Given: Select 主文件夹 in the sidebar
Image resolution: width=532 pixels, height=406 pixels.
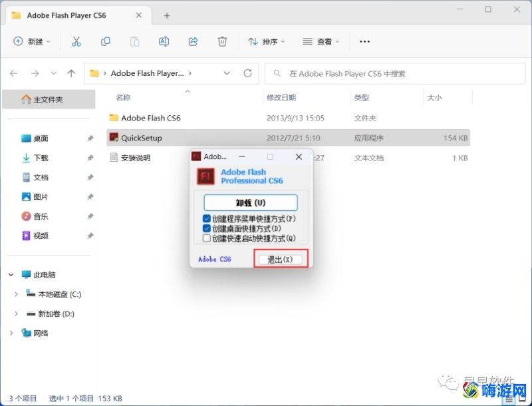Looking at the screenshot, I should 49,99.
